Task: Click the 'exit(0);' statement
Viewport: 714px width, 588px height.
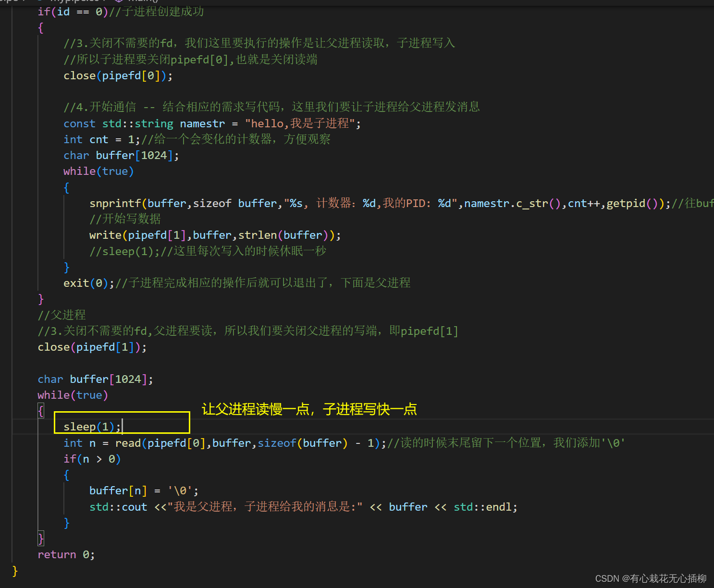Action: (x=237, y=282)
